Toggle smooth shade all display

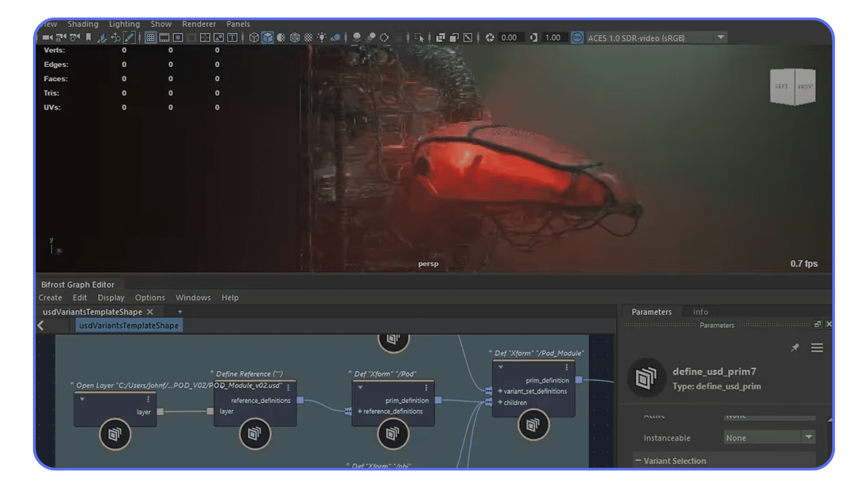[267, 38]
